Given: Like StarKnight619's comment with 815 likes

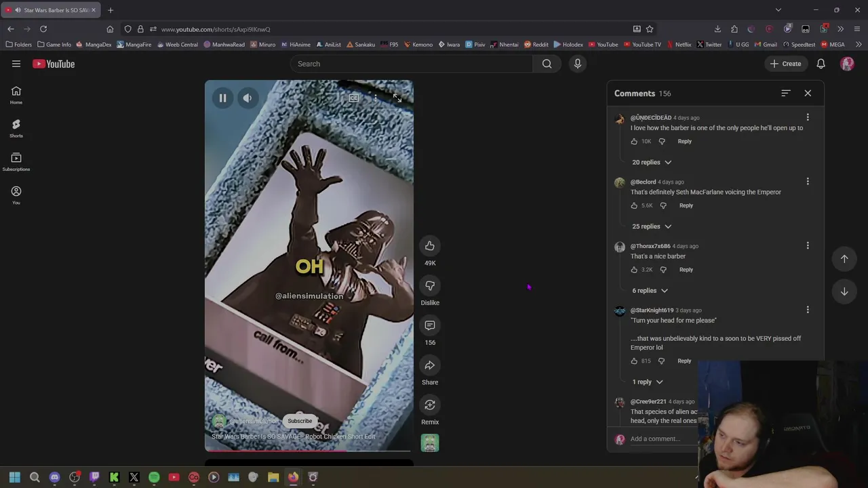Looking at the screenshot, I should tap(634, 361).
